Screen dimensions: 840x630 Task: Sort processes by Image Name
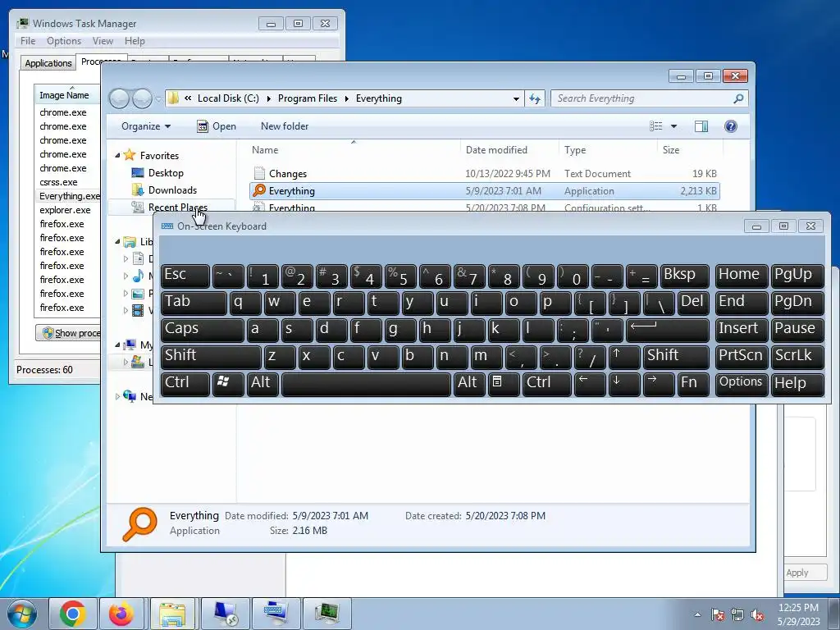67,95
